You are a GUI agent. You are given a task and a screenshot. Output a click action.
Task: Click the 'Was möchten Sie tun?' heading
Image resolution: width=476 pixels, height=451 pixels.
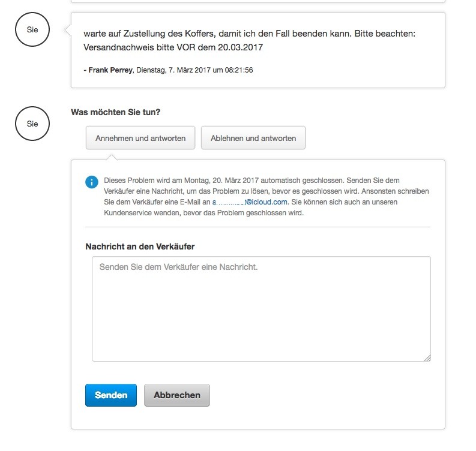(x=116, y=112)
